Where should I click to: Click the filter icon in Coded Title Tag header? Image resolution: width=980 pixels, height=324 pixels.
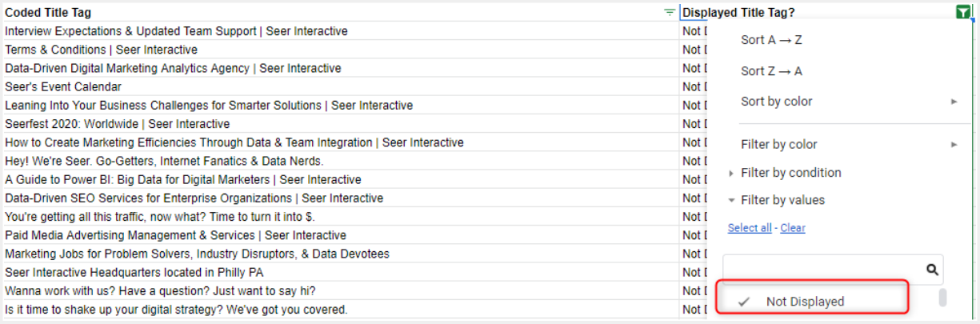pos(670,13)
